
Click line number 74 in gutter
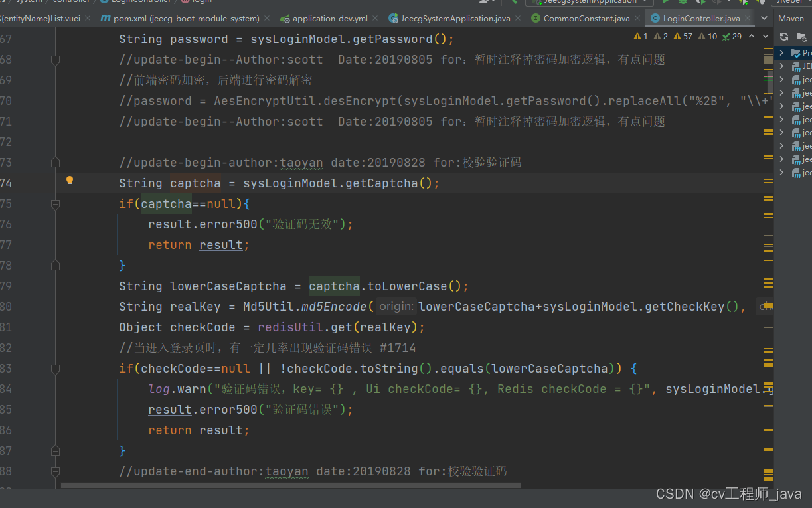pyautogui.click(x=6, y=183)
